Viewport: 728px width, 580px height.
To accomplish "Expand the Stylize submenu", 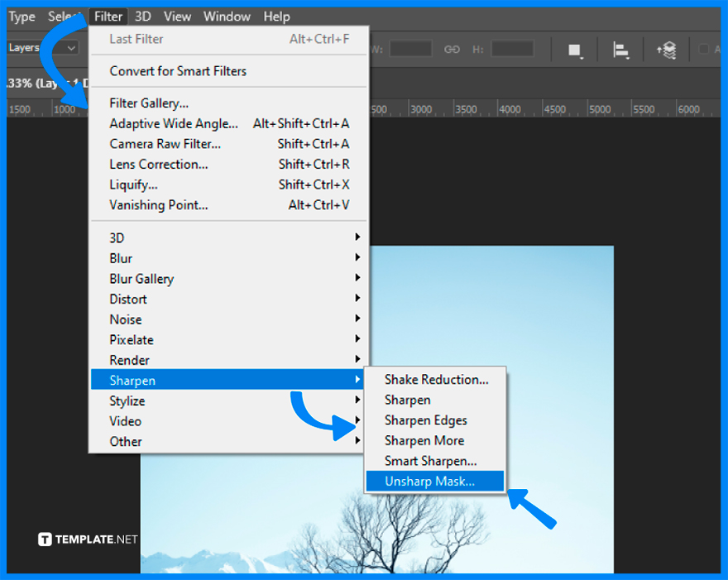I will pos(131,400).
